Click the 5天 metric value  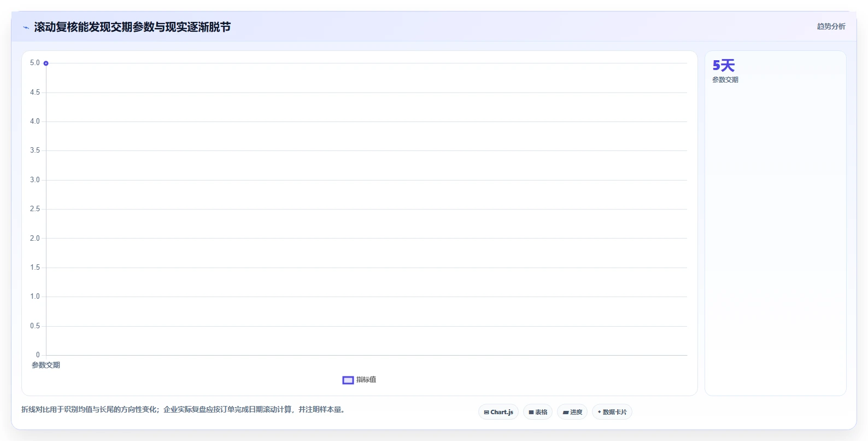click(724, 66)
